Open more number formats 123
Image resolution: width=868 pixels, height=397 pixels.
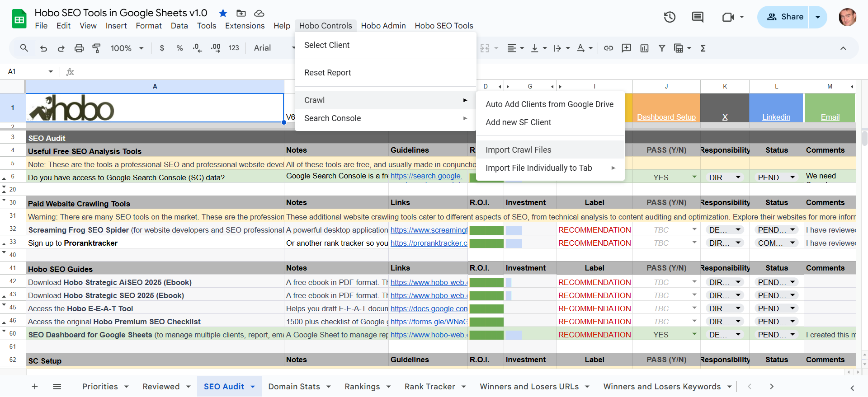point(234,48)
